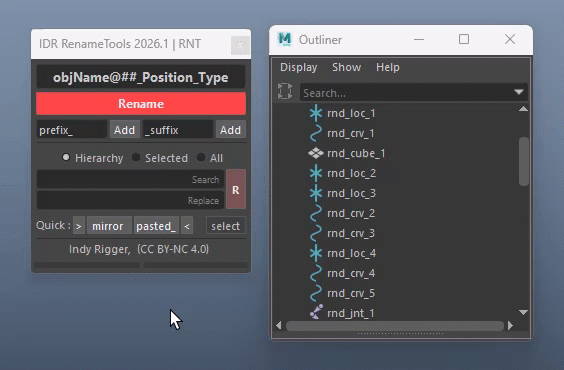
Task: Select the Hierarchy radio option
Action: [x=65, y=157]
